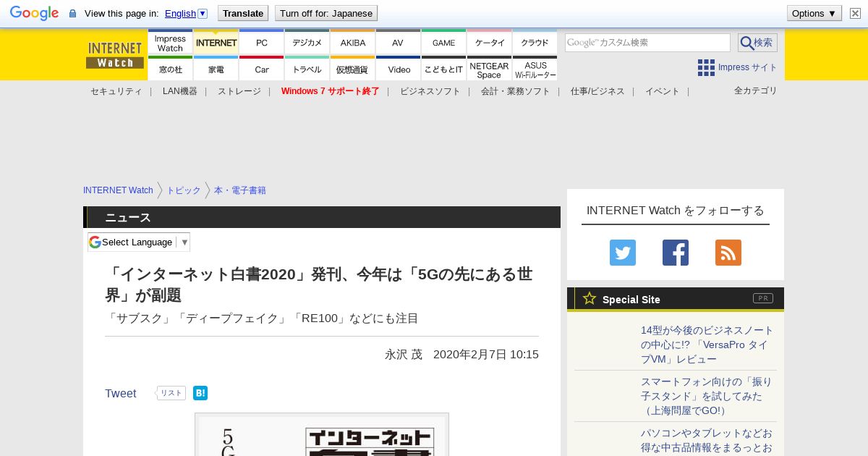This screenshot has height=456, width=868.
Task: Click Windows 7 サポート終了 link
Action: pyautogui.click(x=331, y=91)
